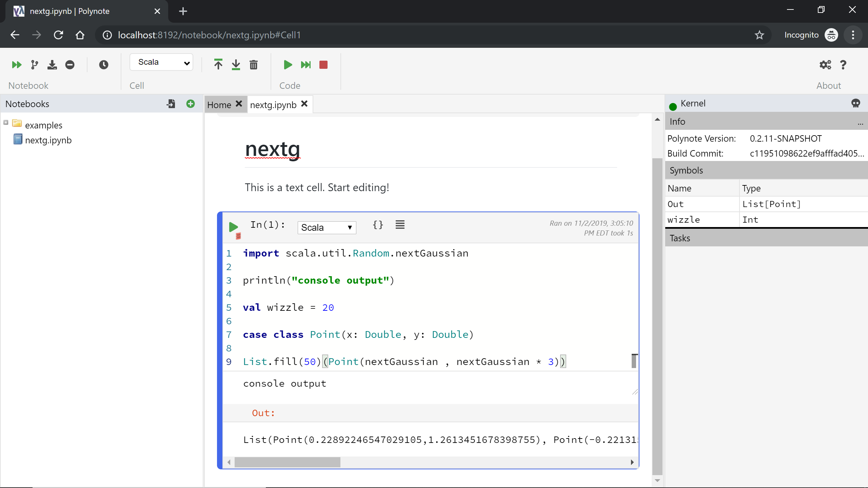Open the Scala language dropdown in the toolbar
Screen dimensions: 868x488
click(161, 62)
